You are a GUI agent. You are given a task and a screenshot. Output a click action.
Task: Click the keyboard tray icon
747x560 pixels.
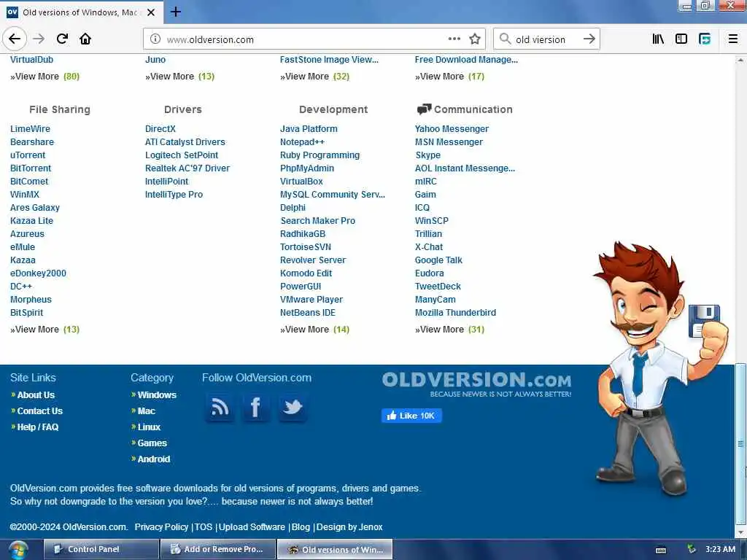pos(661,550)
